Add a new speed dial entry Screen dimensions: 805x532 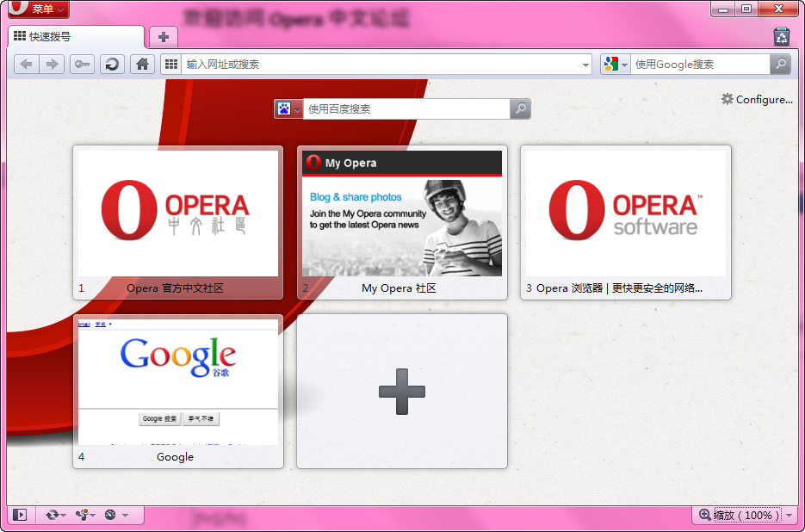click(402, 392)
